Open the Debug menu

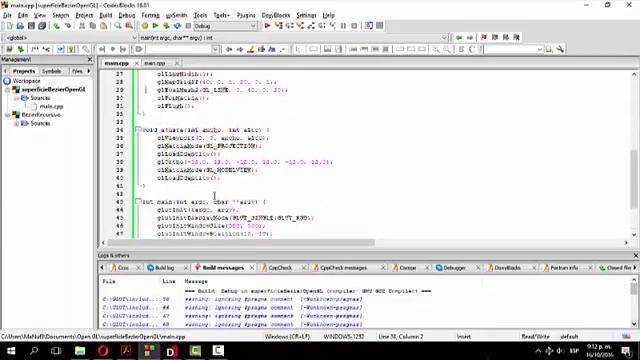tap(127, 15)
